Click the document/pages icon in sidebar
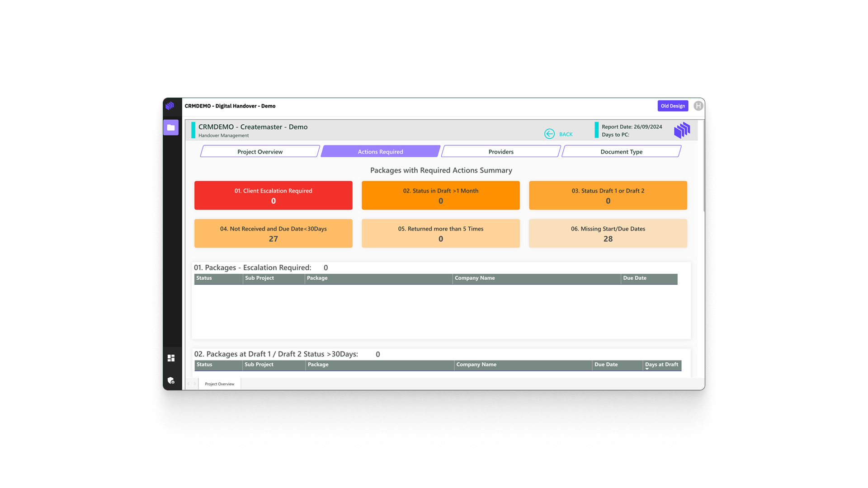Viewport: 868px width, 488px height. 171,127
